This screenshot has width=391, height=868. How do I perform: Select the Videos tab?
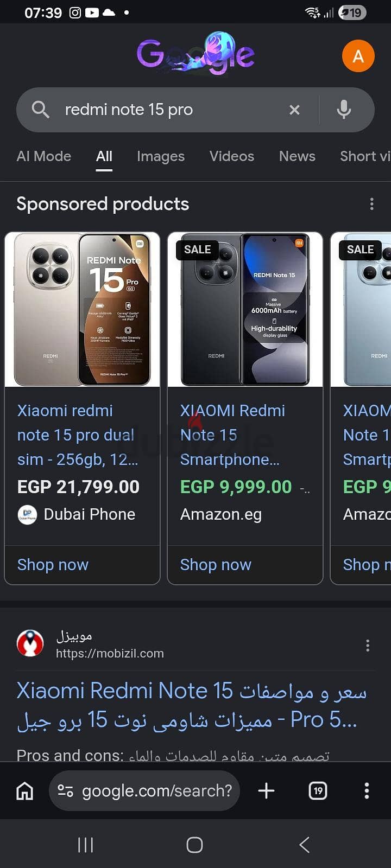pos(232,156)
